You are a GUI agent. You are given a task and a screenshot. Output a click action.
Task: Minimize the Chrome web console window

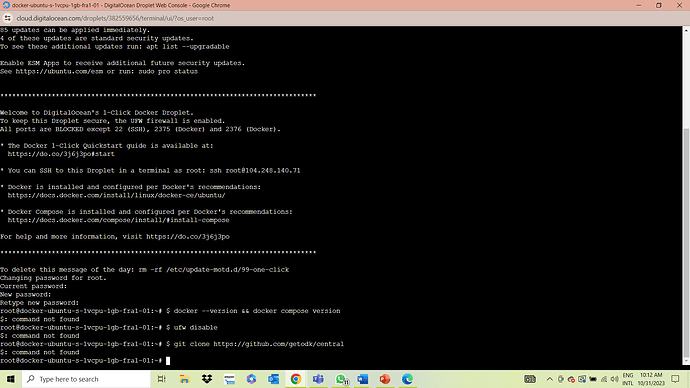coord(639,5)
